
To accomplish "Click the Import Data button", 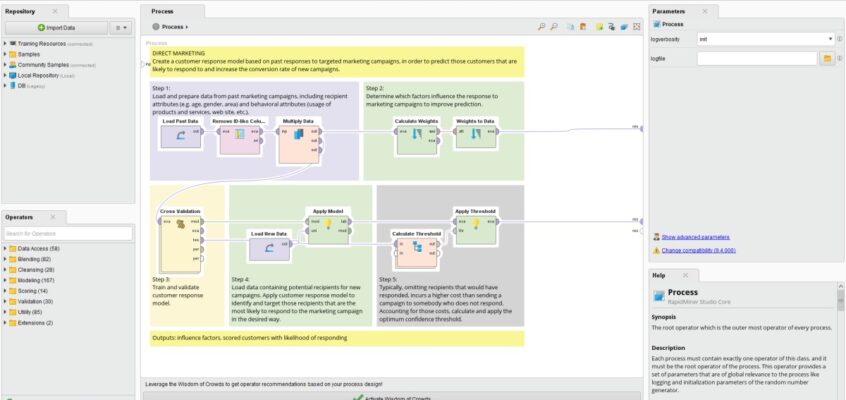I will 57,28.
